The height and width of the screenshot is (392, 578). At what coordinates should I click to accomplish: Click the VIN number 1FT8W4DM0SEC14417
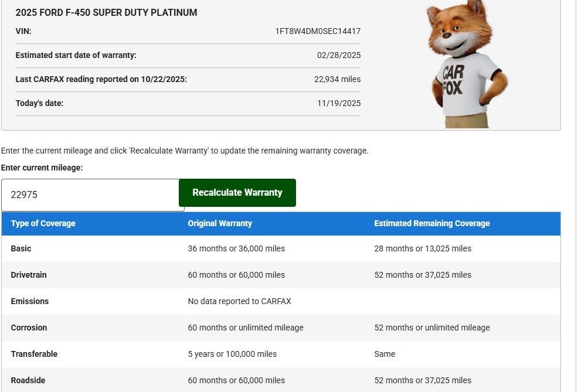pos(318,31)
